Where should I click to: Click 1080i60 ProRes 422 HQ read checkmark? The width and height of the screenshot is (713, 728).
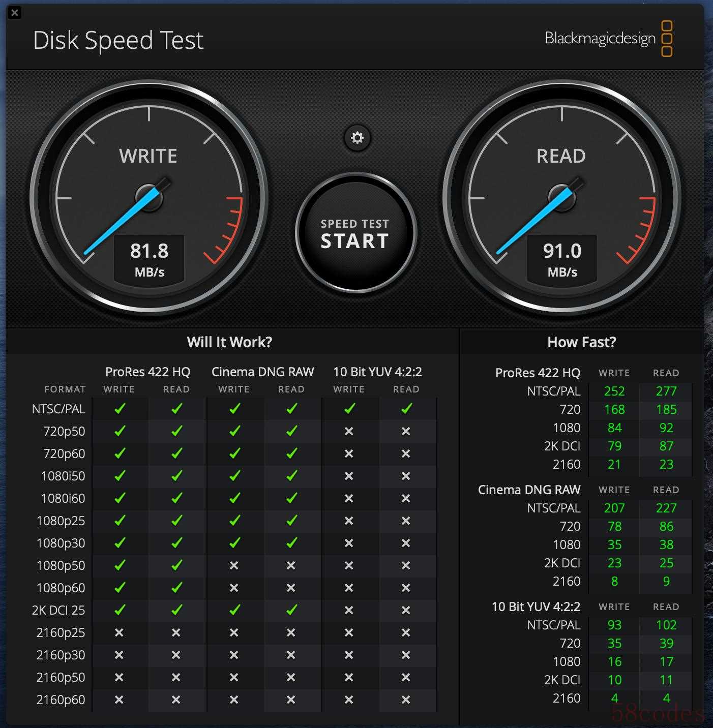click(x=176, y=498)
